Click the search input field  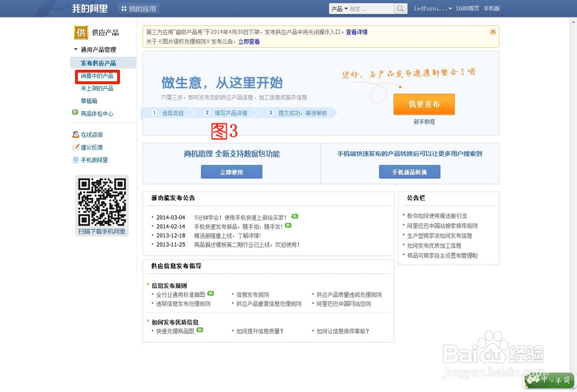coord(371,9)
